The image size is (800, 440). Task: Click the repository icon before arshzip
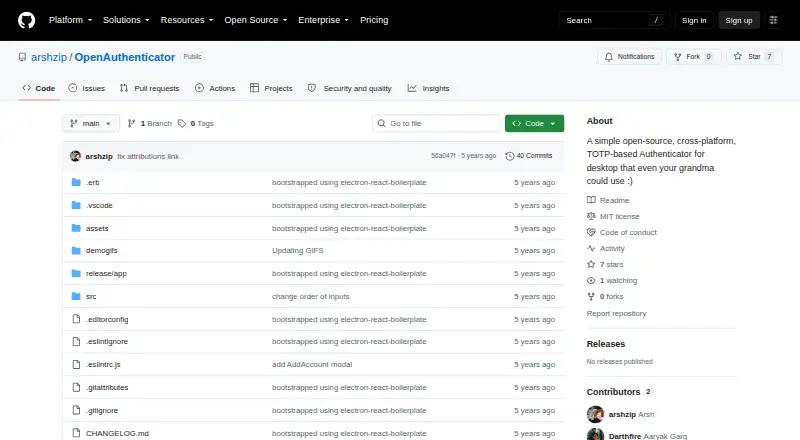(22, 57)
